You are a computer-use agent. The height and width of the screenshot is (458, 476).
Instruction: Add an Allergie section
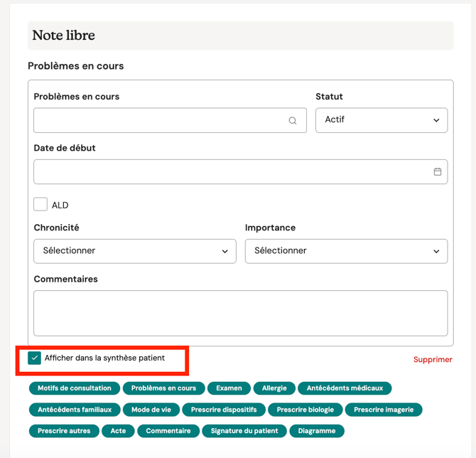(274, 388)
